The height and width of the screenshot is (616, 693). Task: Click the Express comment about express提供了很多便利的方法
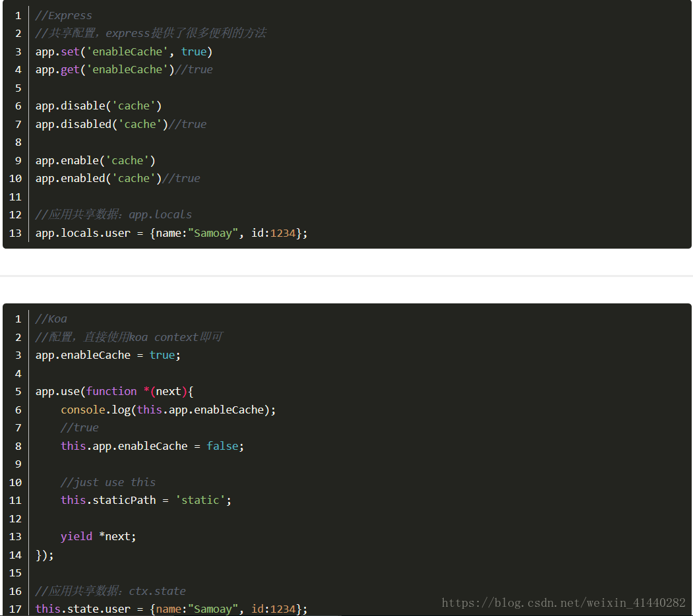pyautogui.click(x=151, y=33)
